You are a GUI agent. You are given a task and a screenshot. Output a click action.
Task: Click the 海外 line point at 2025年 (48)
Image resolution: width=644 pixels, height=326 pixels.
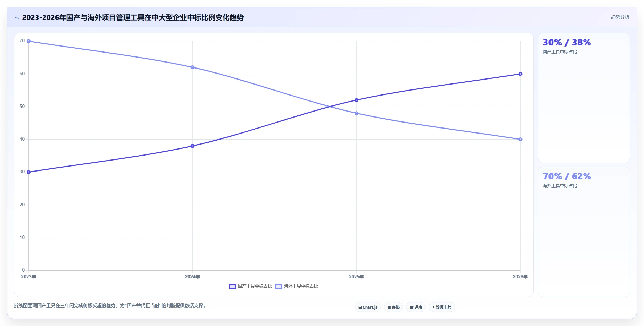click(356, 113)
